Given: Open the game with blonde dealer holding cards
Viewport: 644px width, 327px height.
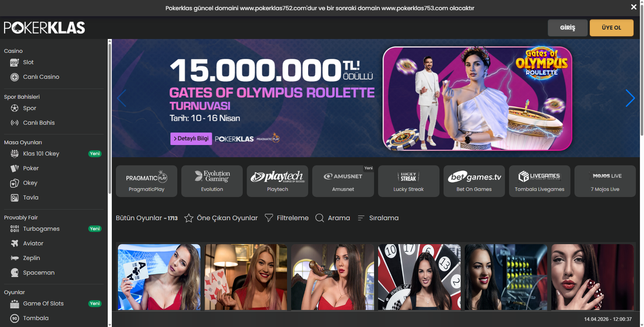Looking at the screenshot, I should pyautogui.click(x=246, y=277).
